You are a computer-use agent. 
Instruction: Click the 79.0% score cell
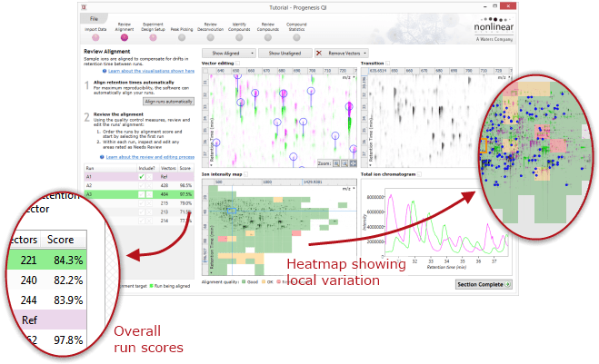click(x=185, y=203)
